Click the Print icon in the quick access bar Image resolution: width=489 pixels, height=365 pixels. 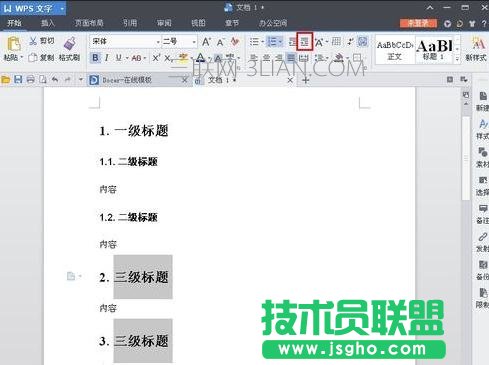pyautogui.click(x=30, y=80)
